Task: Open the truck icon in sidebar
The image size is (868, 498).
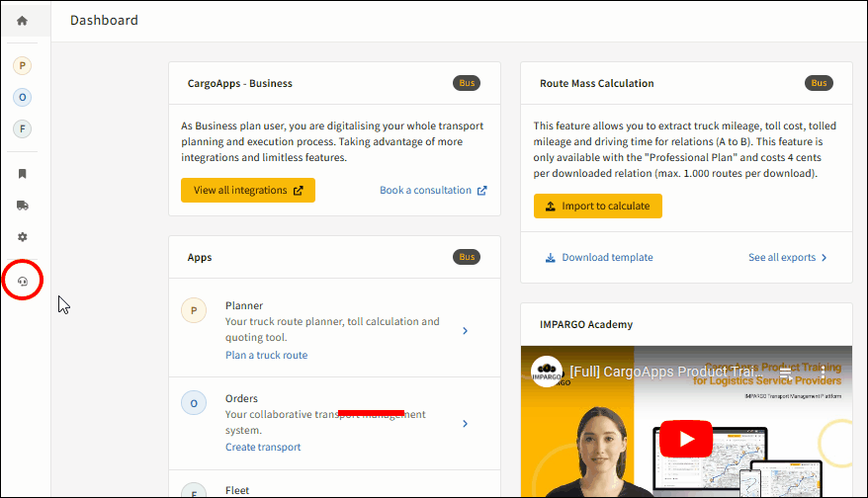Action: click(x=22, y=206)
